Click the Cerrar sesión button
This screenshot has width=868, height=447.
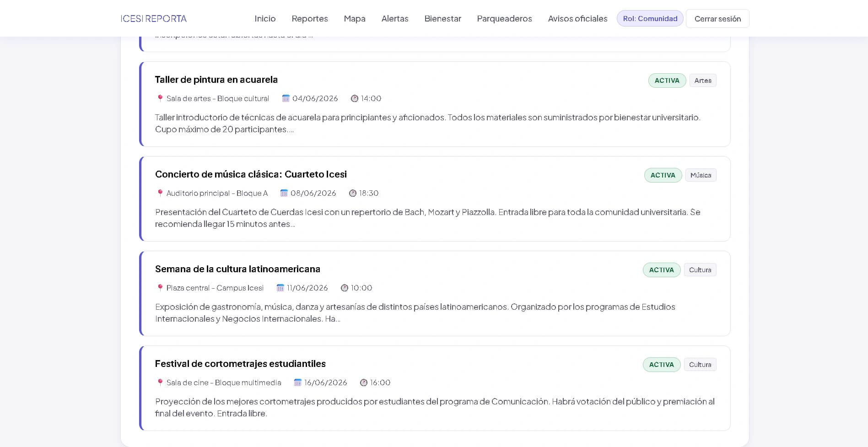pos(717,19)
